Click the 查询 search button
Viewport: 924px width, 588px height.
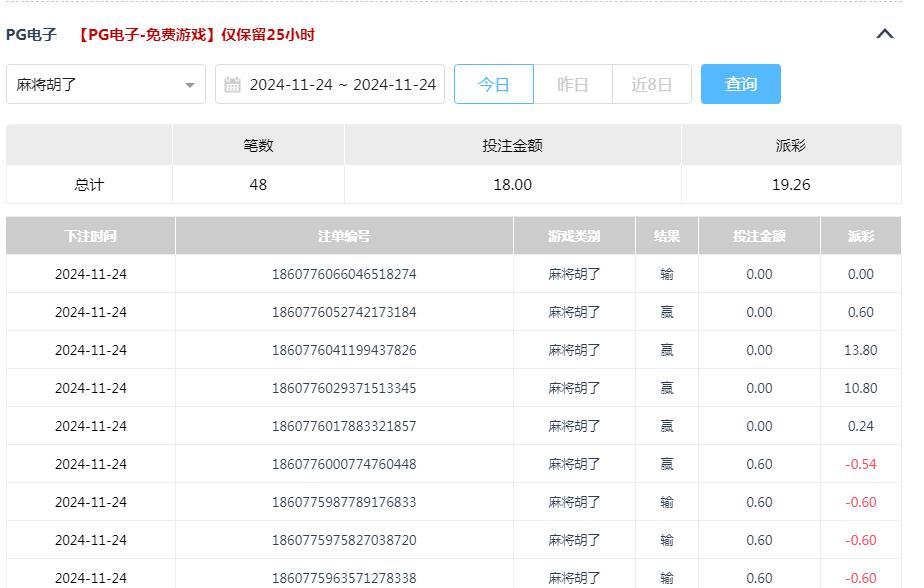point(740,84)
